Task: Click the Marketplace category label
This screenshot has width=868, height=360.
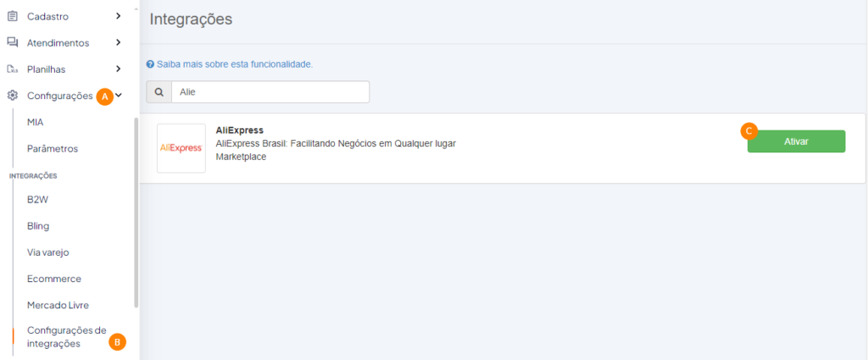Action: pyautogui.click(x=241, y=157)
